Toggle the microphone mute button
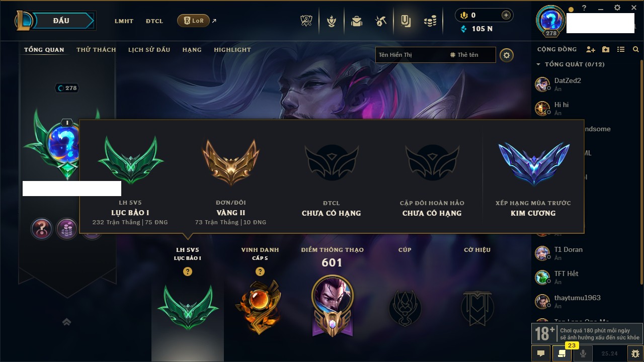The width and height of the screenshot is (644, 362). point(583,353)
